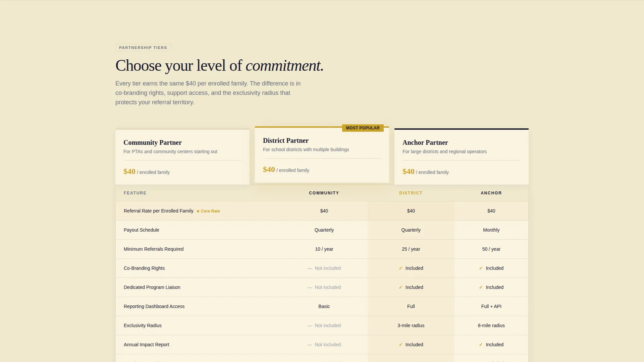
Task: Click the 'Basic' dashboard access cell
Action: point(324,306)
